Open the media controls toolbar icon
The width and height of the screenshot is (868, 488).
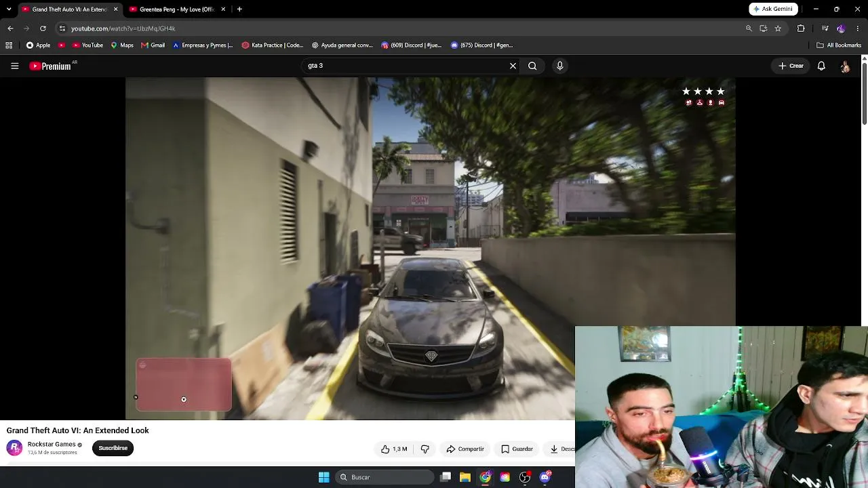[x=825, y=28]
